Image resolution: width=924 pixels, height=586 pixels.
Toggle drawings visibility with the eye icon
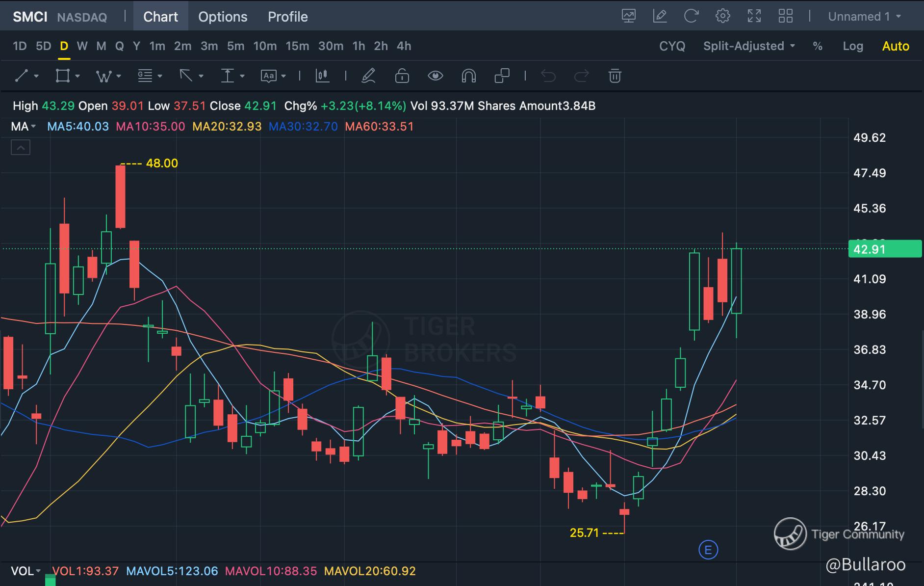pyautogui.click(x=435, y=76)
